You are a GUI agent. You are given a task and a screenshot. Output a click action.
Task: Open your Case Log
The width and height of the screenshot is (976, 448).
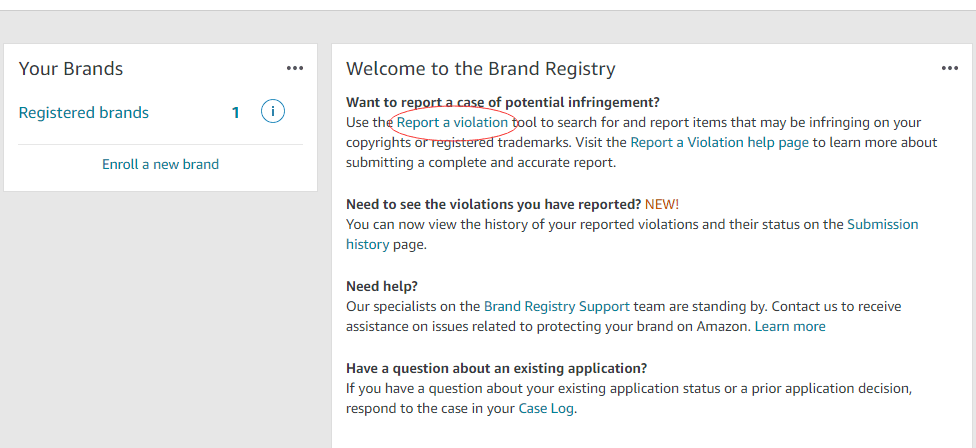click(547, 408)
